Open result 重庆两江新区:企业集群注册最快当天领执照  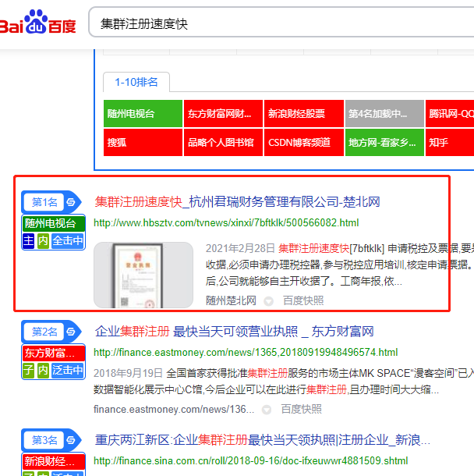[x=262, y=440]
